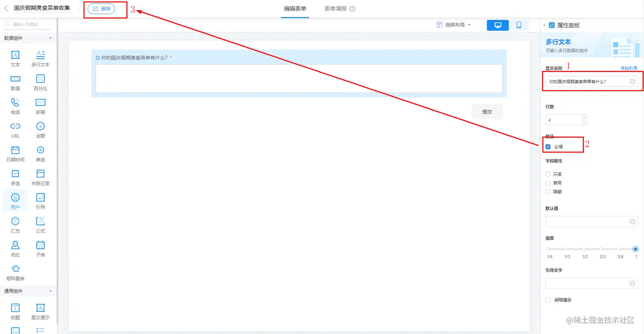
Task: Open the 字段引用 link
Action: tap(629, 68)
